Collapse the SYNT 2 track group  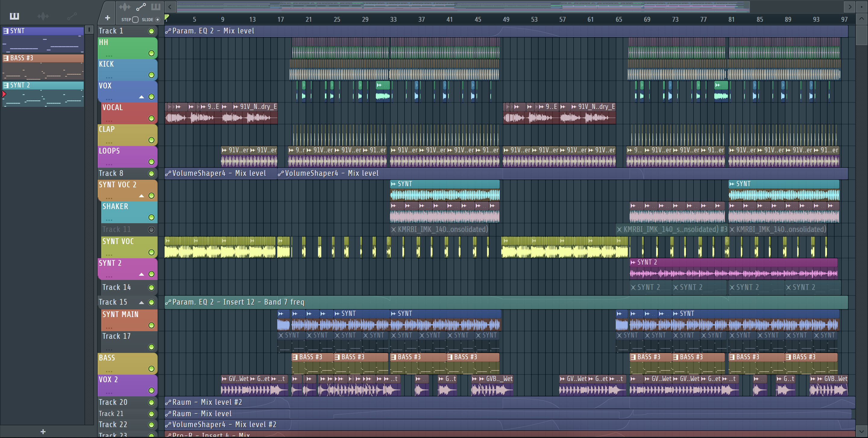coord(142,275)
